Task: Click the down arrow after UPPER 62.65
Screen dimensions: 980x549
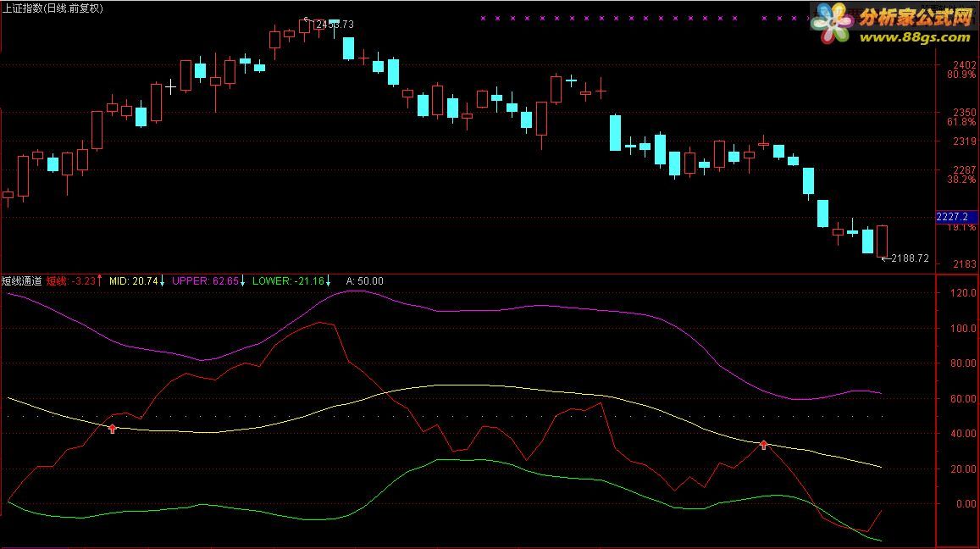Action: pos(242,281)
